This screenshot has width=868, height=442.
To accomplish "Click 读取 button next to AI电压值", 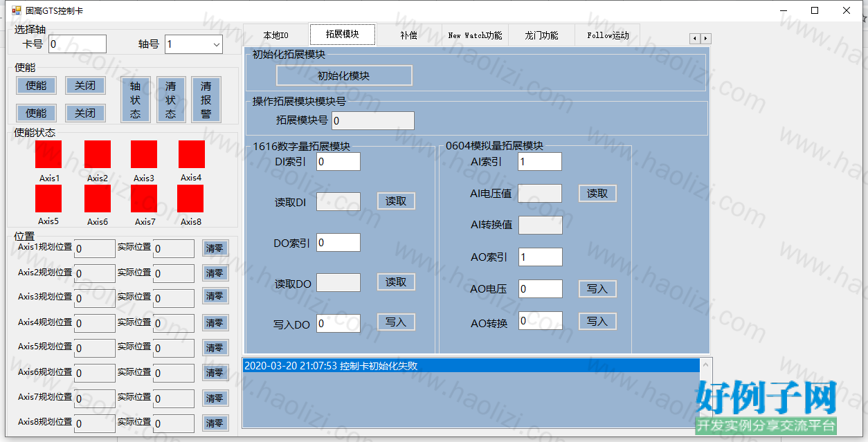I will (x=597, y=193).
